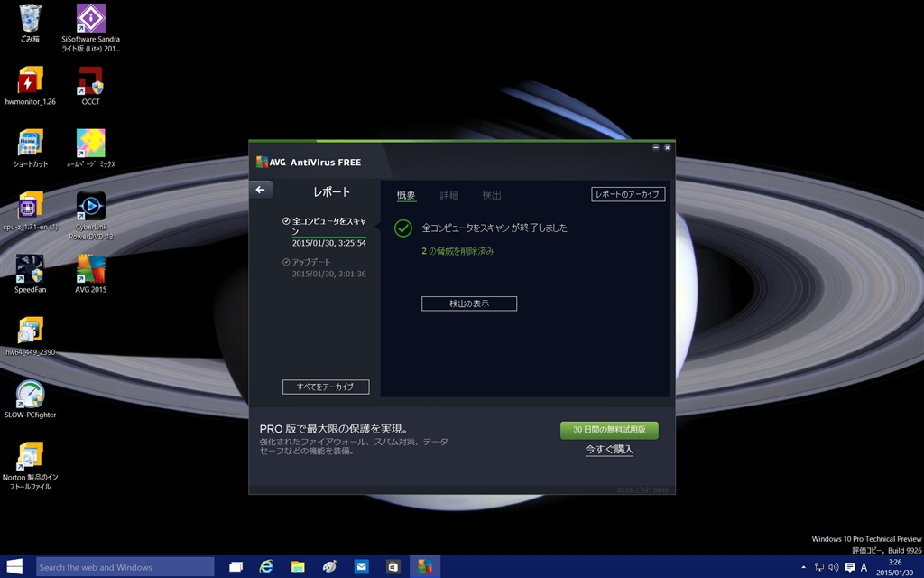Click the 今すぐ購入 link
The height and width of the screenshot is (578, 924).
609,450
